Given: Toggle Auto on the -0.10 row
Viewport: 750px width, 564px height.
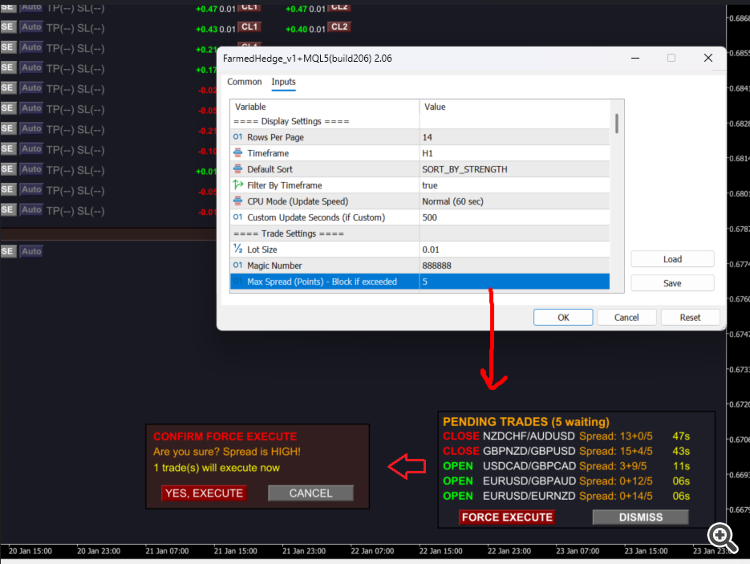Looking at the screenshot, I should [x=32, y=149].
